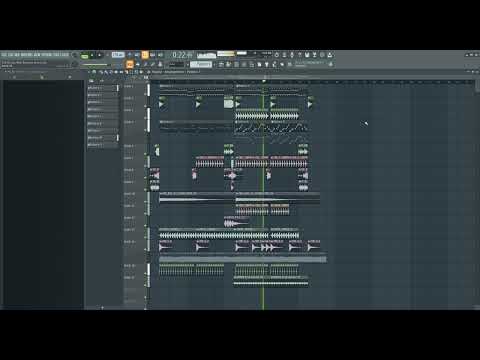Screen dimensions: 480x360
Task: Click the playhead marker on timeline ruler
Action: [264, 81]
